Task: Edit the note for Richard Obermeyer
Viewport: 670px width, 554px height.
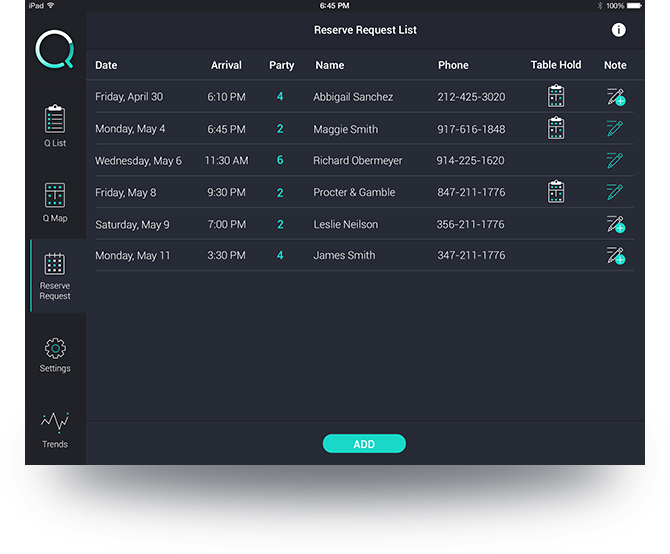Action: click(615, 160)
